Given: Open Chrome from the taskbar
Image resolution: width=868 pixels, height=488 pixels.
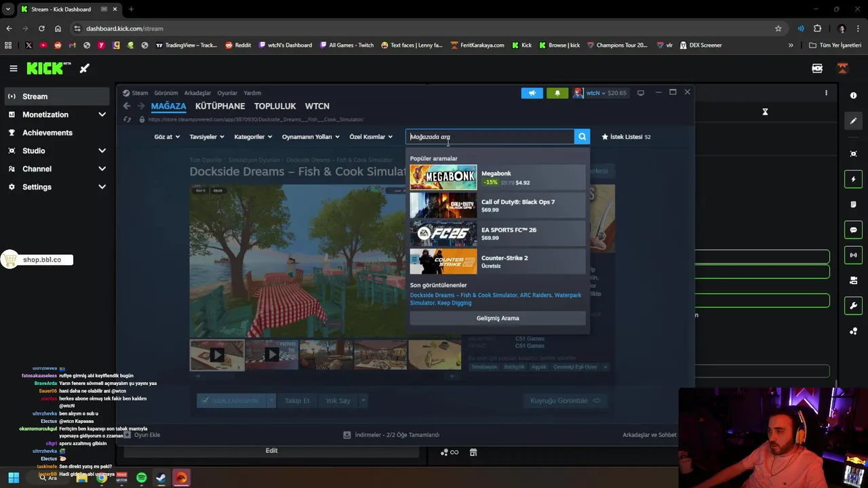Looking at the screenshot, I should coord(101,478).
